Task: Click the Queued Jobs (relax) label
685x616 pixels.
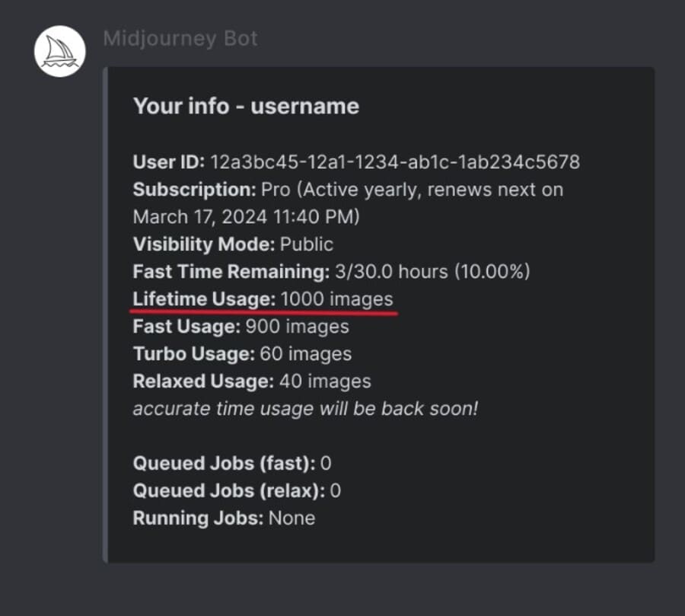Action: (x=228, y=491)
